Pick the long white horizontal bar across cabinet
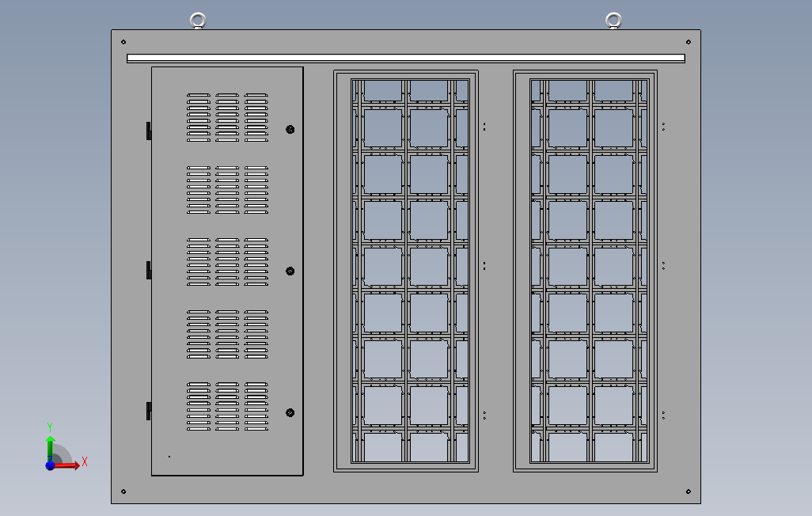 tap(406, 59)
